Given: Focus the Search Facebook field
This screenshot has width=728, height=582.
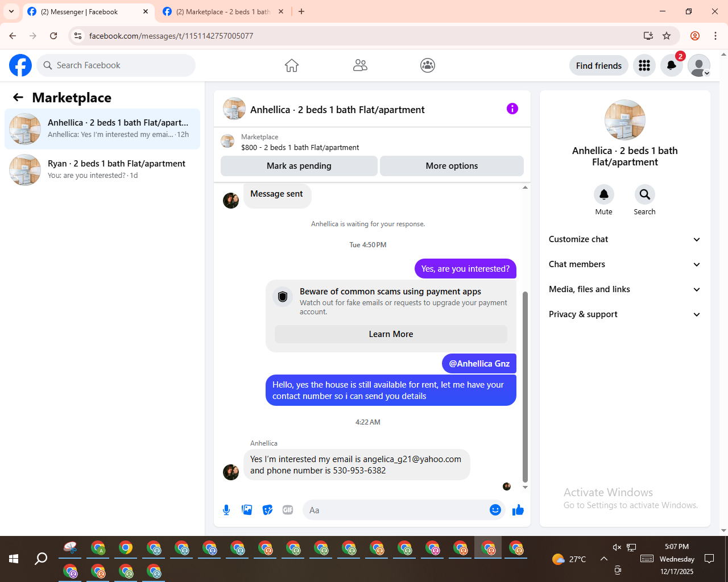Looking at the screenshot, I should click(116, 65).
